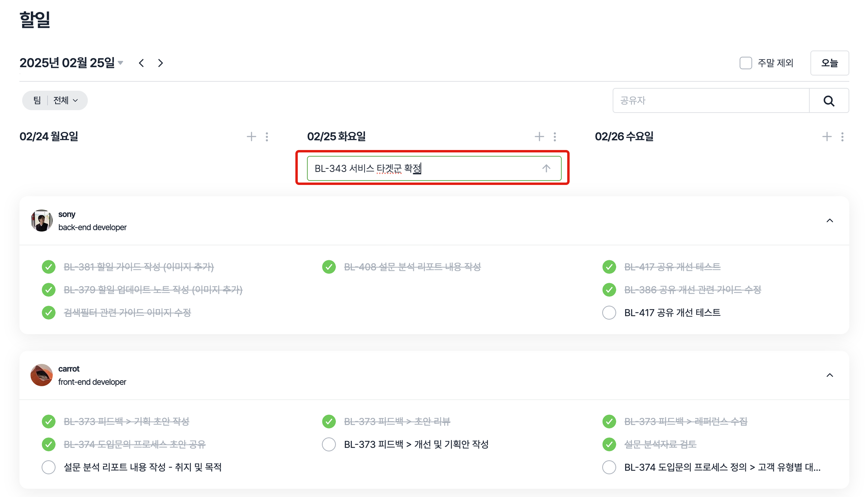
Task: Open more options for 02/26 수요일
Action: (842, 137)
